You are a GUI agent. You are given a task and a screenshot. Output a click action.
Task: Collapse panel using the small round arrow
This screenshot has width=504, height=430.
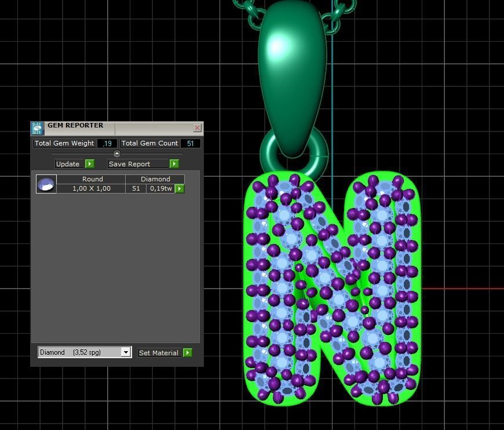pyautogui.click(x=117, y=154)
